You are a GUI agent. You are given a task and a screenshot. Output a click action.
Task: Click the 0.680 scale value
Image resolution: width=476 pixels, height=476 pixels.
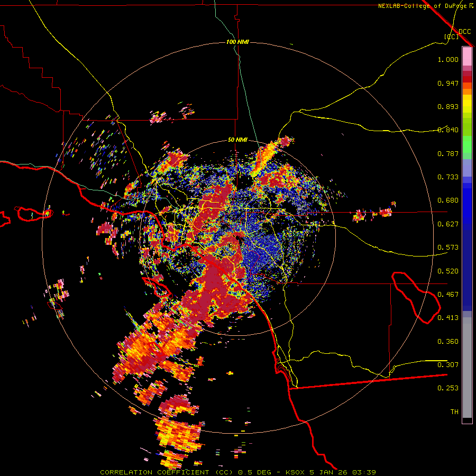click(448, 200)
